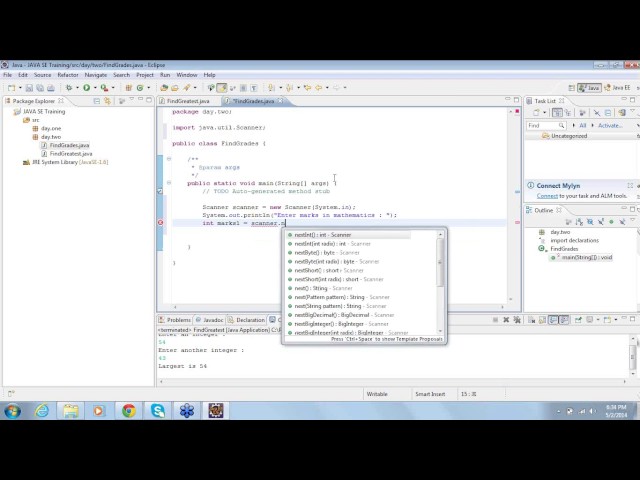Toggle Categorized presentation in Task List
Screen dimensions: 640x480
point(557,113)
